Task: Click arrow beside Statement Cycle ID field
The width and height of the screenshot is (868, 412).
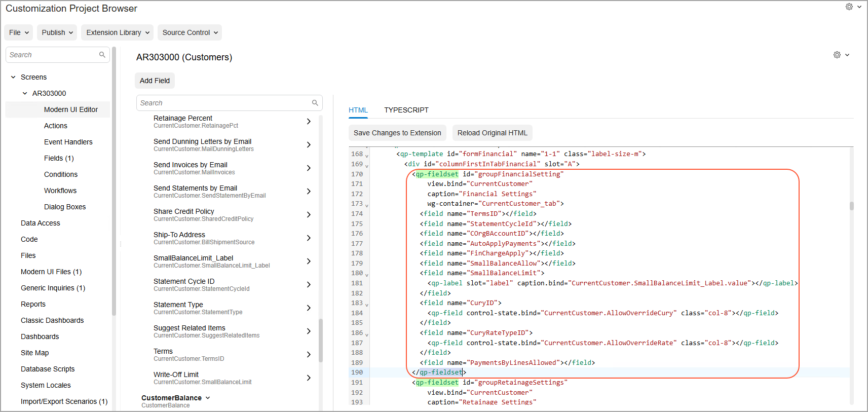Action: (x=309, y=285)
